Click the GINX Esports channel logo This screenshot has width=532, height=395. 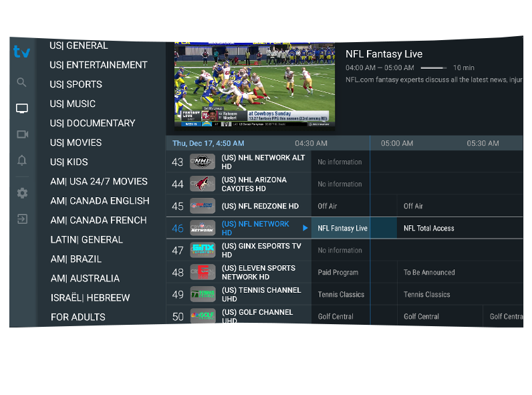tap(203, 250)
